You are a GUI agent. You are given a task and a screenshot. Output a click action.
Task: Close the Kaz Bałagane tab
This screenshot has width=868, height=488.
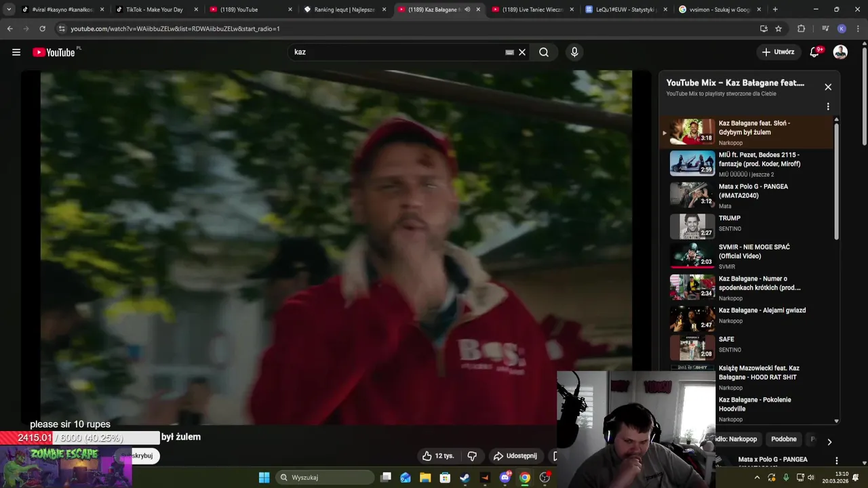click(x=478, y=9)
